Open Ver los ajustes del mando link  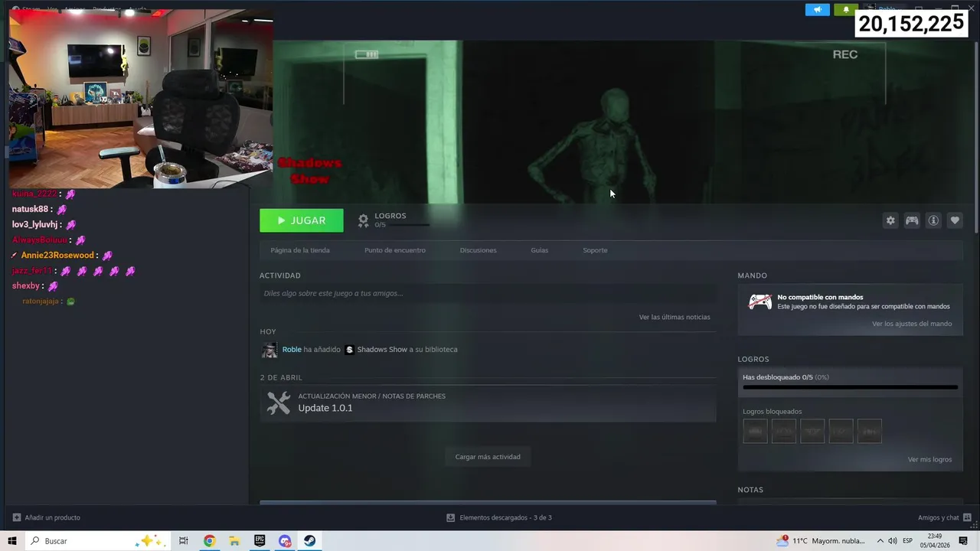click(912, 324)
